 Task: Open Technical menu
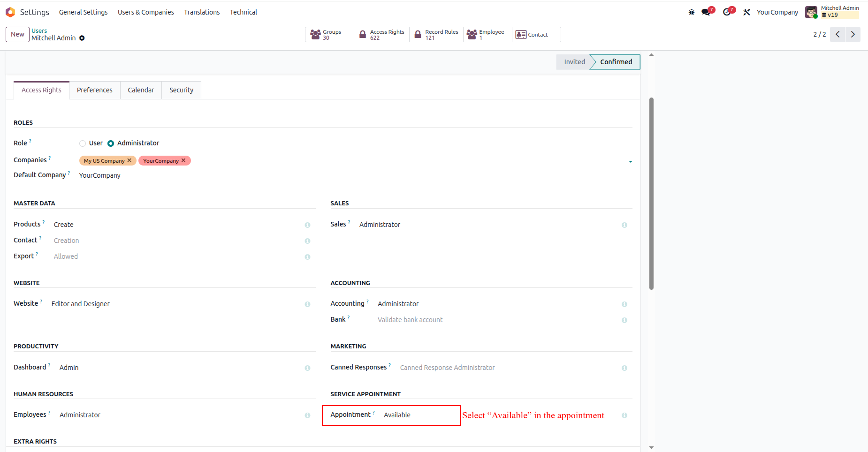(x=244, y=12)
